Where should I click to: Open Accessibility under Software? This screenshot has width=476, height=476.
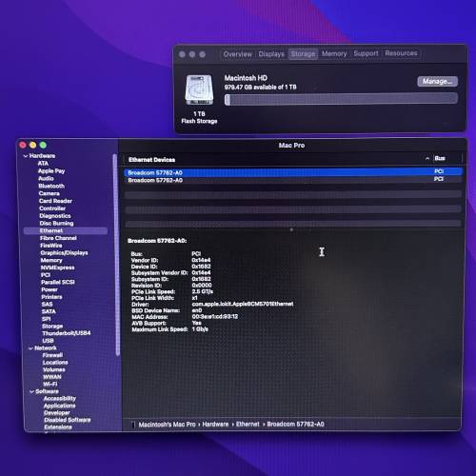coord(60,399)
